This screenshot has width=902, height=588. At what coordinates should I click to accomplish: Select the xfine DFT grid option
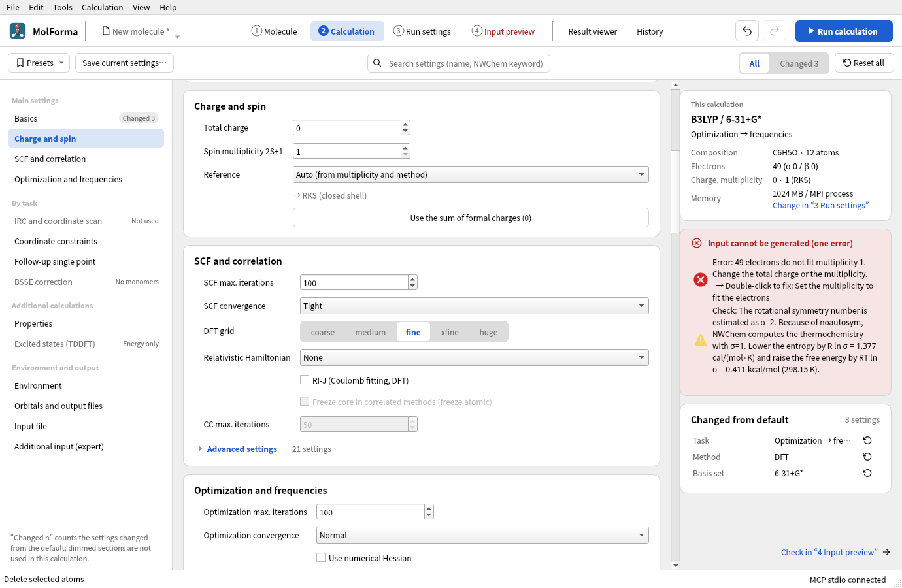click(450, 332)
